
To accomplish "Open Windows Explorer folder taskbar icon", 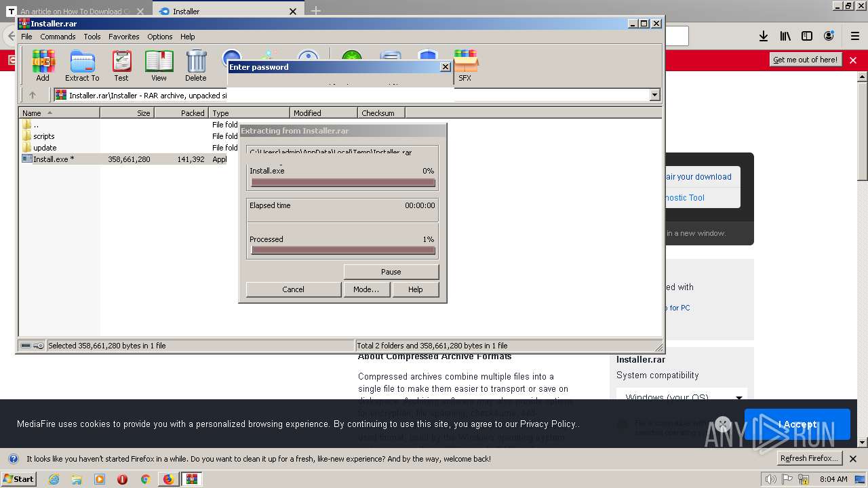I will [77, 479].
